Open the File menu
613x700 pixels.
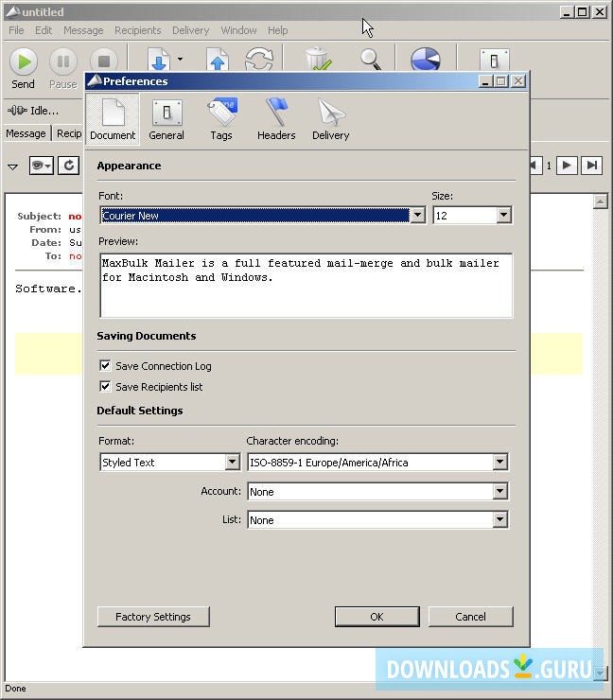click(16, 30)
